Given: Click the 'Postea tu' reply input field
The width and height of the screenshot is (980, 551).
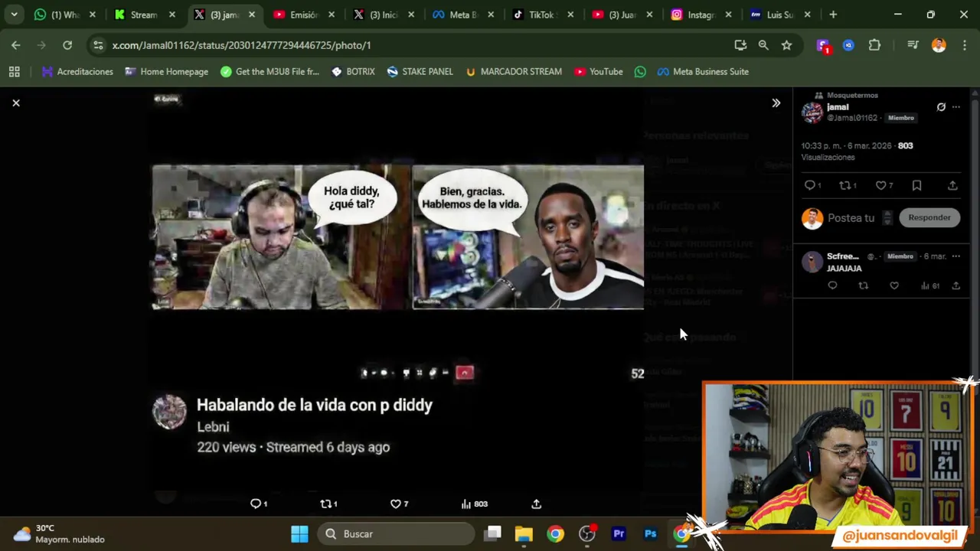Looking at the screenshot, I should tap(851, 218).
